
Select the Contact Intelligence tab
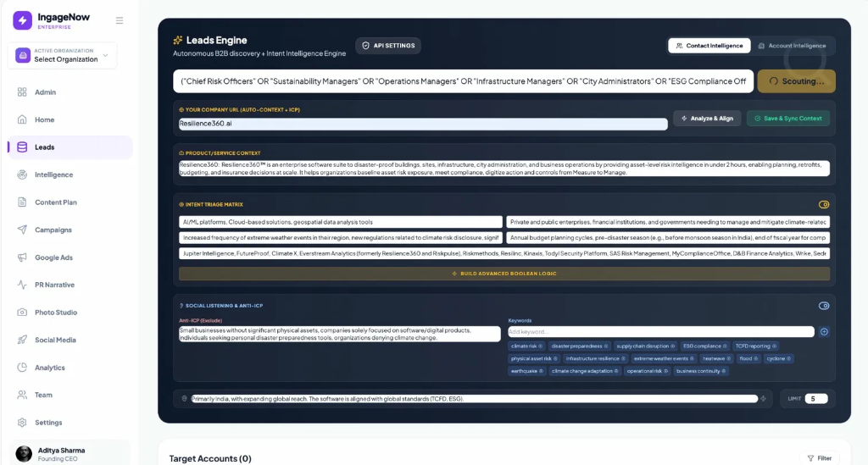709,46
